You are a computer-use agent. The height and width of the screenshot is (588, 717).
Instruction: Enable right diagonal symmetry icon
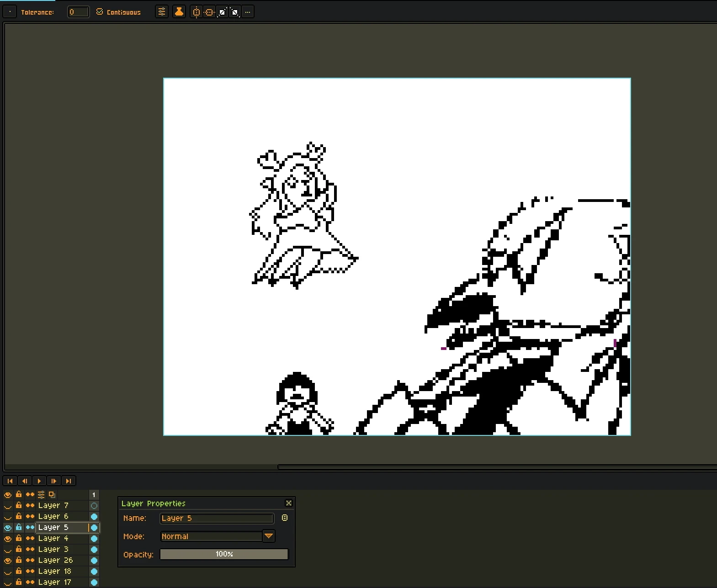click(222, 12)
